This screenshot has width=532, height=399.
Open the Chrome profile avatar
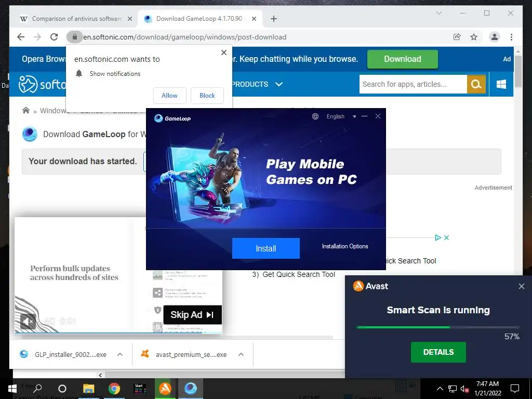point(495,37)
